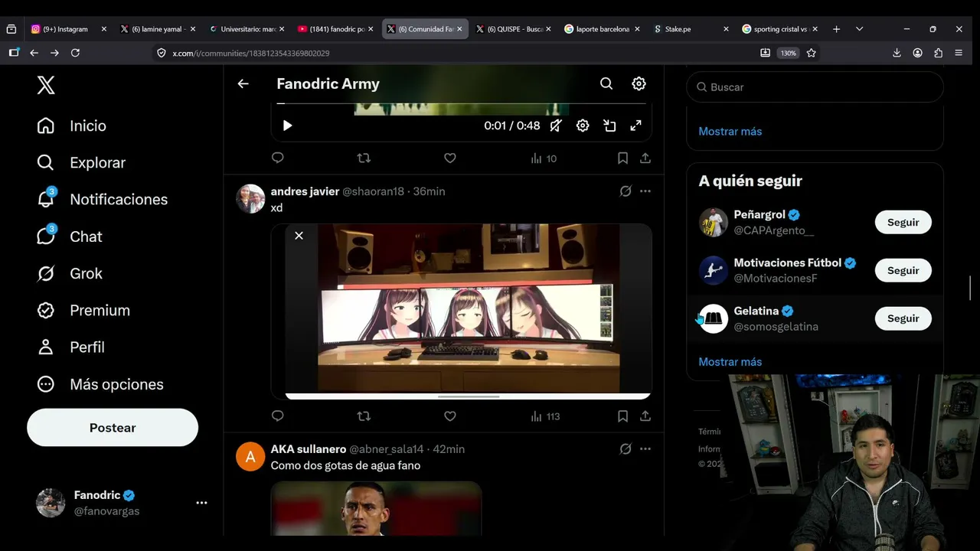Switch to the laporte barcelona tab
The image size is (980, 551).
tap(603, 29)
